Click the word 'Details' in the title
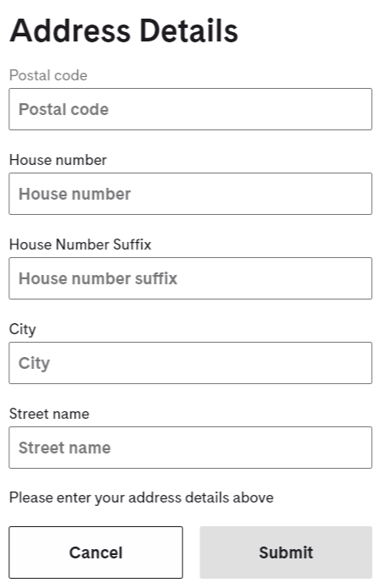This screenshot has height=588, width=383. click(189, 30)
